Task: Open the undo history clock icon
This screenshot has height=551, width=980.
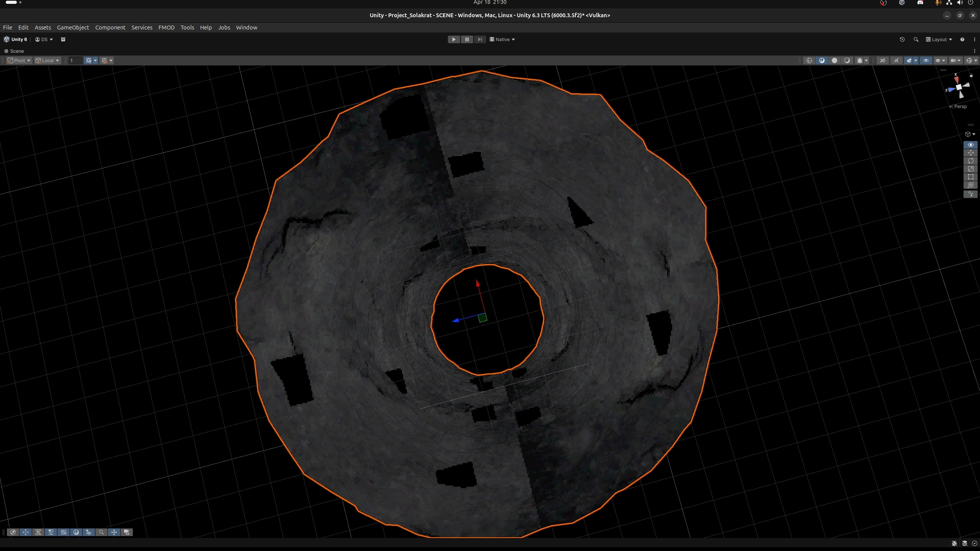Action: pyautogui.click(x=902, y=39)
